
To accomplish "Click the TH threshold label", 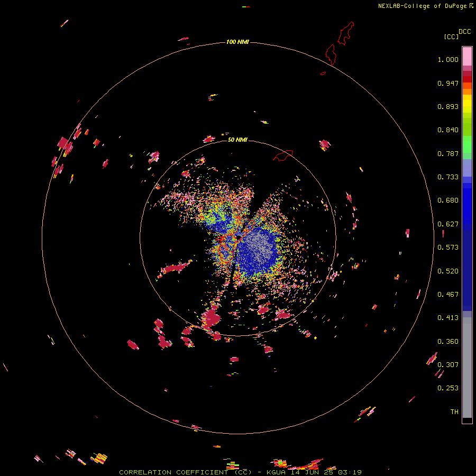I will coord(454,412).
